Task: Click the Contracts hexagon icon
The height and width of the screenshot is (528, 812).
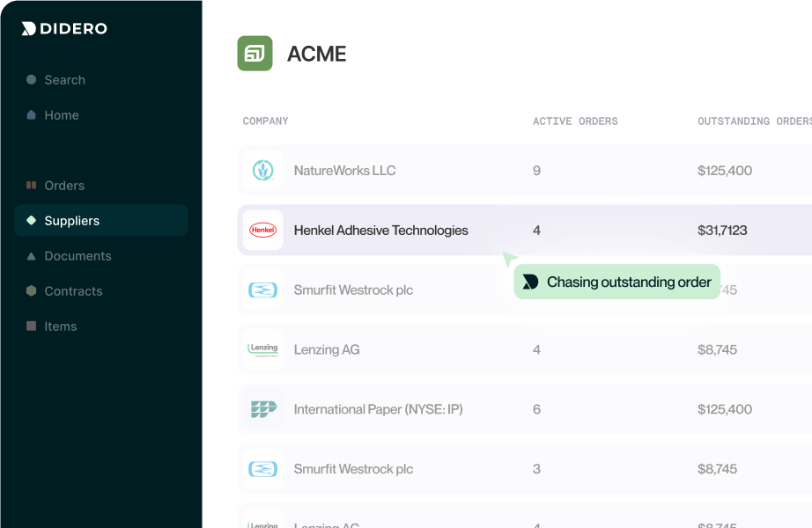Action: click(32, 291)
